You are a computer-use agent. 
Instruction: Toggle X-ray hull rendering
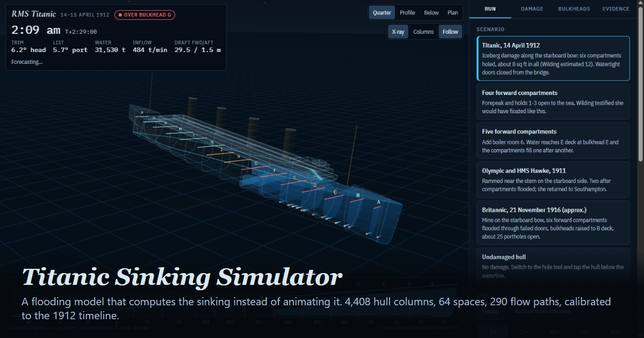pos(398,32)
